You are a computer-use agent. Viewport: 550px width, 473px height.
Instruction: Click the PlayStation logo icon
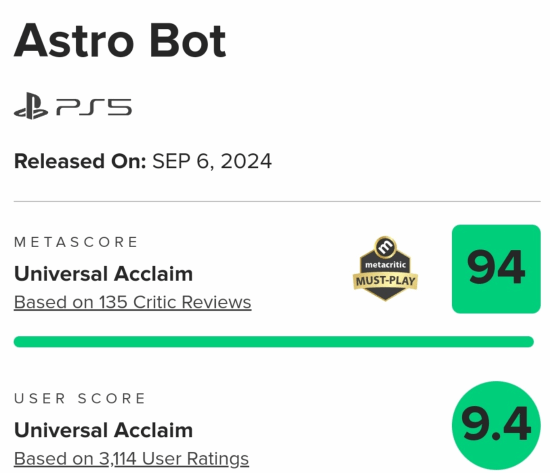pos(31,106)
